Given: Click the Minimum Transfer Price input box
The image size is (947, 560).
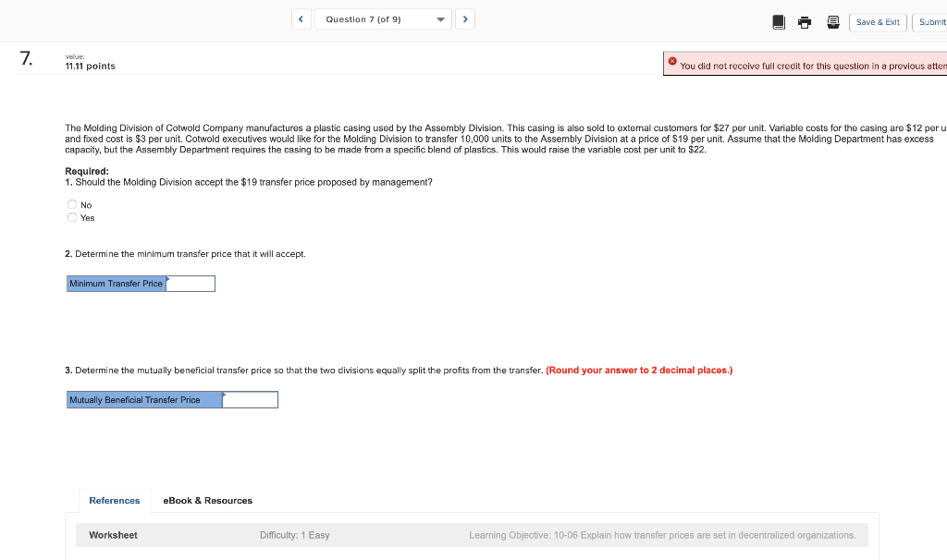Looking at the screenshot, I should (x=191, y=284).
